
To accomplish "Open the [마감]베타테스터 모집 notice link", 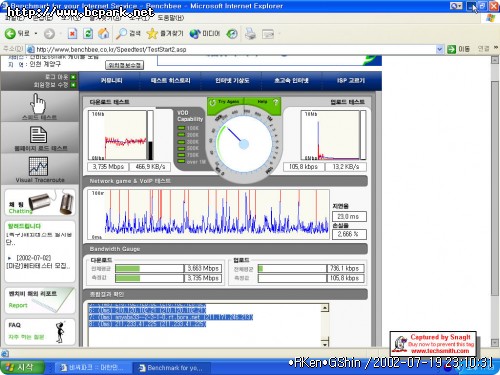I will click(38, 266).
